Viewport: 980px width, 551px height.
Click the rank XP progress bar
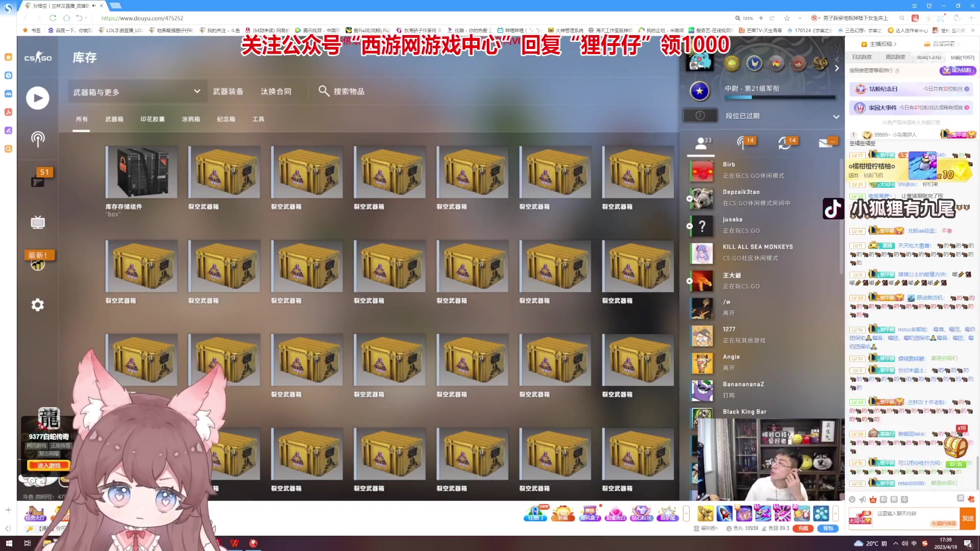click(780, 97)
